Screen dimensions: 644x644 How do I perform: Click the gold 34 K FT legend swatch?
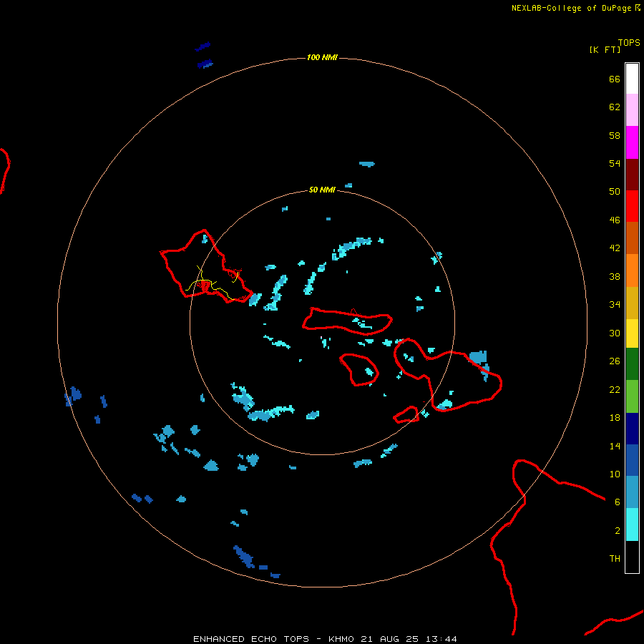pos(632,303)
